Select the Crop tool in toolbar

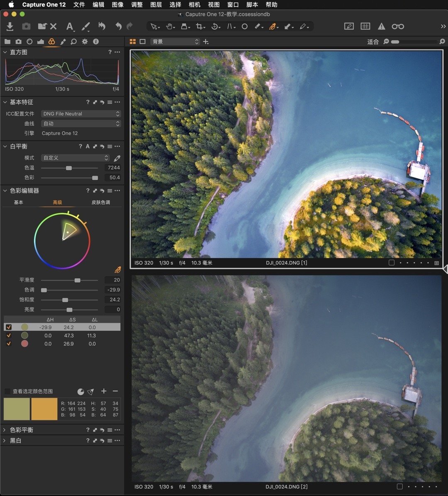point(200,27)
